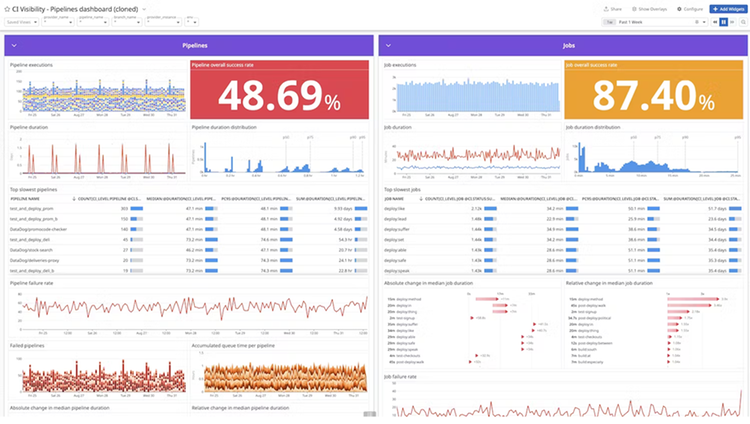Viewport: 750px width, 424px height.
Task: Click the 48.69% pipeline success rate widget
Action: click(279, 89)
